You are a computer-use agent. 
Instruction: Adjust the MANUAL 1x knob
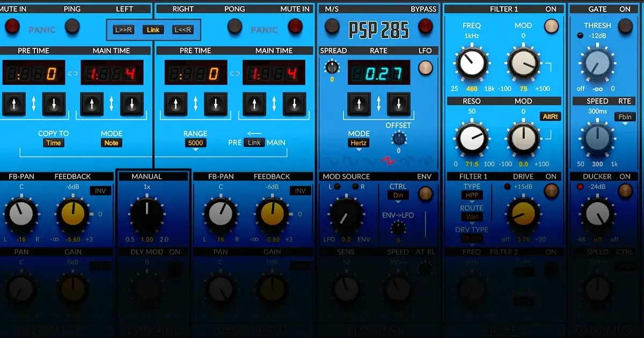[147, 214]
